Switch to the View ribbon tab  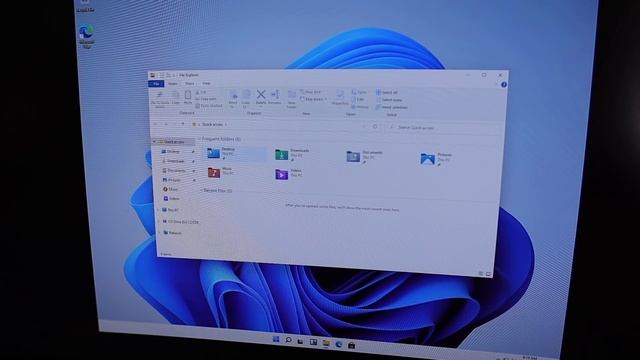click(x=207, y=84)
